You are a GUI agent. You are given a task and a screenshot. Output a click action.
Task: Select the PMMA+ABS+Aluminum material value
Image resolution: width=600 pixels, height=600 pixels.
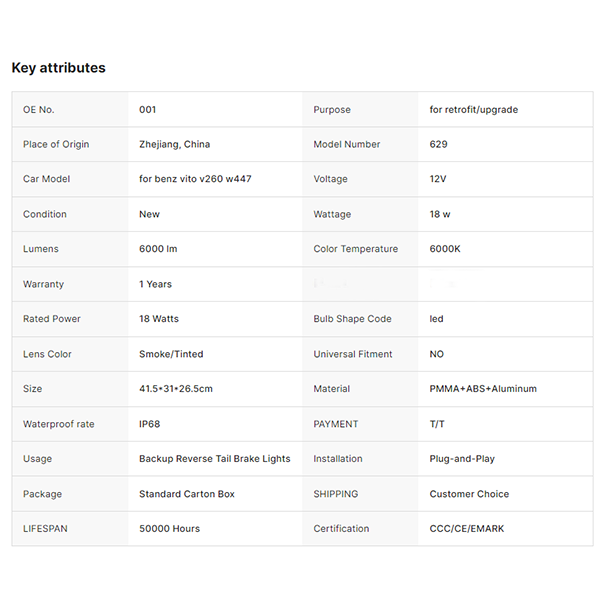click(483, 389)
